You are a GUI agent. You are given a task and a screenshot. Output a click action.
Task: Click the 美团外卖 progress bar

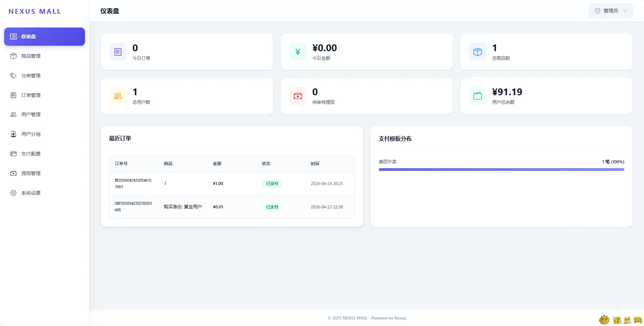pyautogui.click(x=501, y=170)
